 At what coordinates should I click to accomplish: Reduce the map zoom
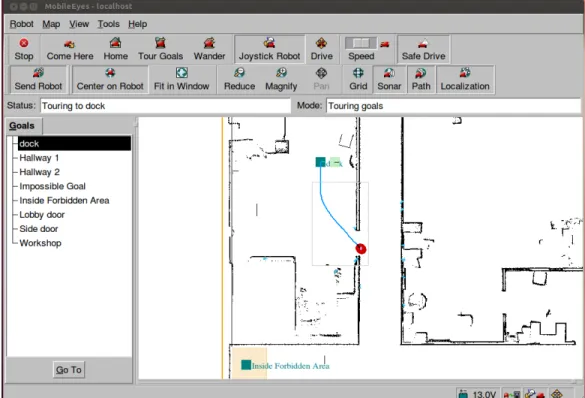pyautogui.click(x=240, y=79)
